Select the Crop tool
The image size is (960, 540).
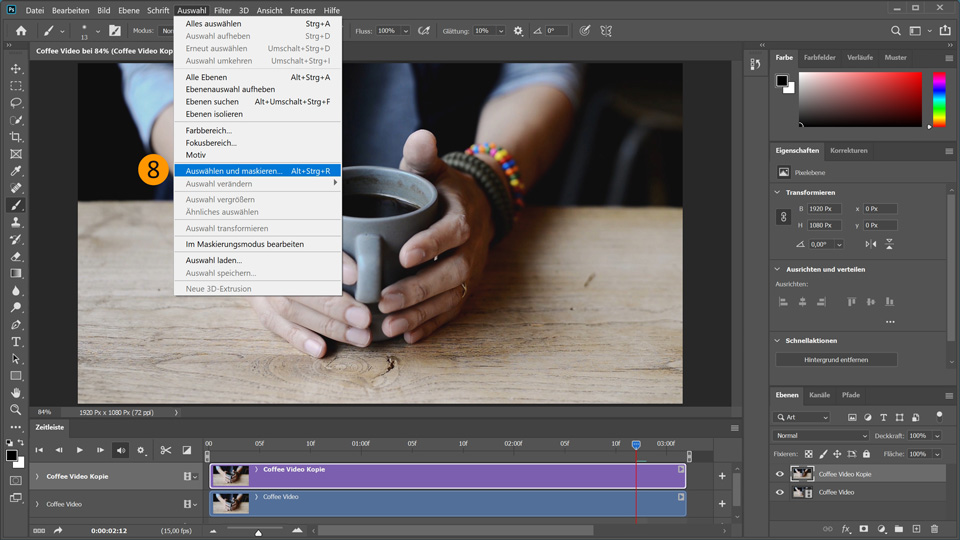pos(16,137)
